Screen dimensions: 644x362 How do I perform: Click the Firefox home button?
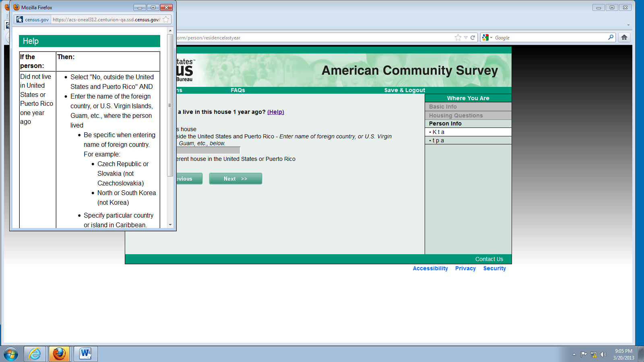tap(624, 37)
